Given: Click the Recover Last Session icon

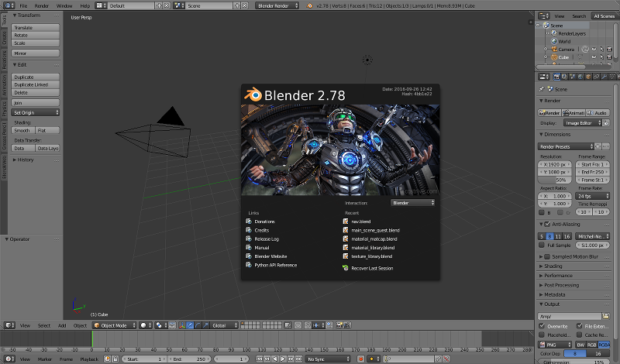Looking at the screenshot, I should (x=346, y=268).
